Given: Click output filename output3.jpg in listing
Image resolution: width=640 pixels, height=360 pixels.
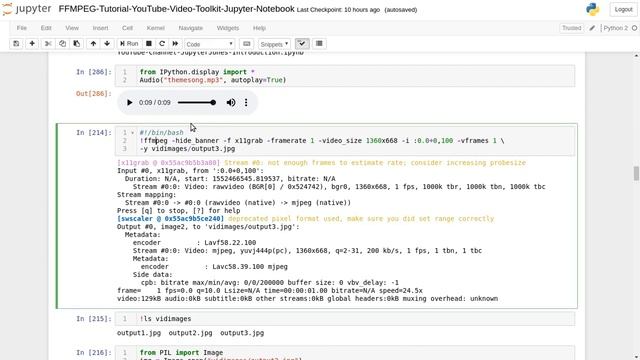Looking at the screenshot, I should (242, 333).
